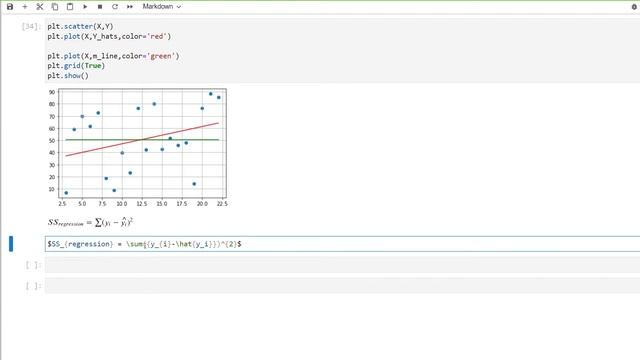Select the second empty code cell
The width and height of the screenshot is (640, 360).
coord(342,286)
